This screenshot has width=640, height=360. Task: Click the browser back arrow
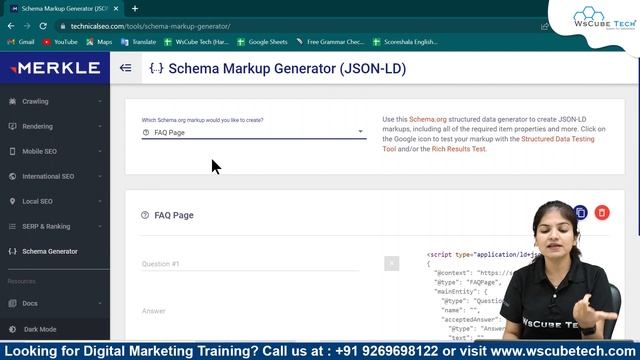[11, 26]
